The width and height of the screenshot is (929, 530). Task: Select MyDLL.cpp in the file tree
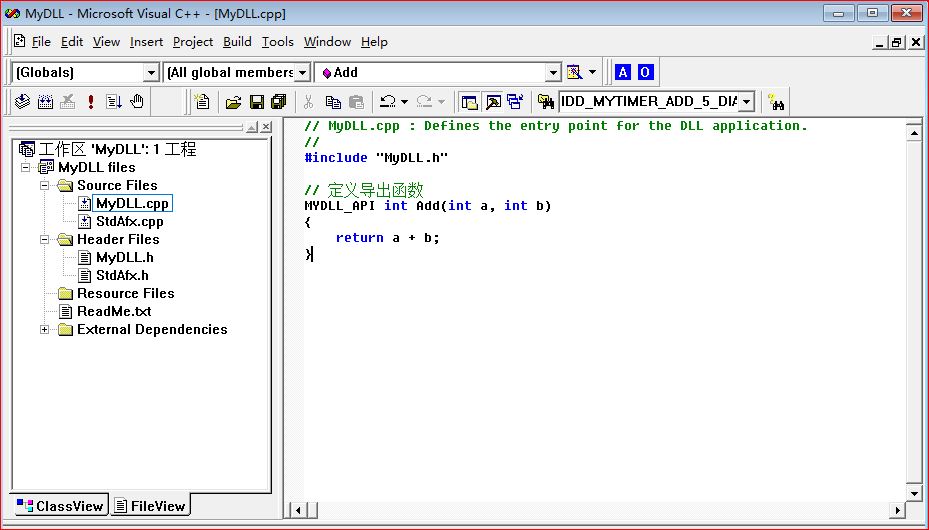coord(132,203)
